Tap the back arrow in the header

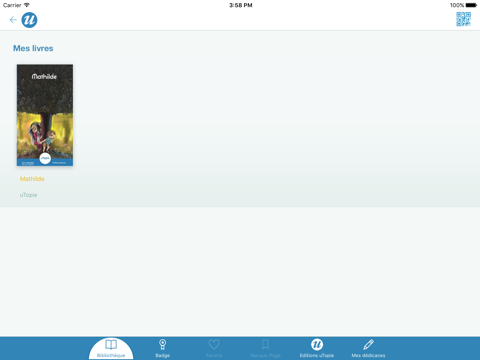point(13,20)
